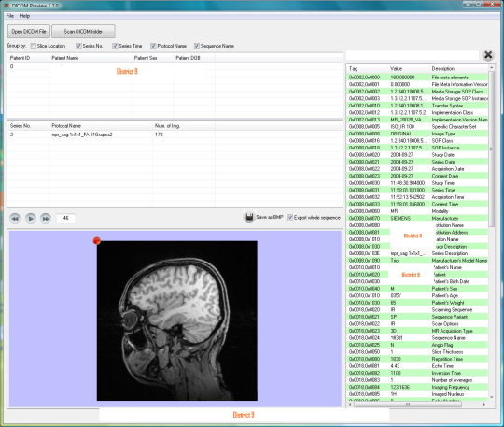Click the rewind playback button

[15, 219]
